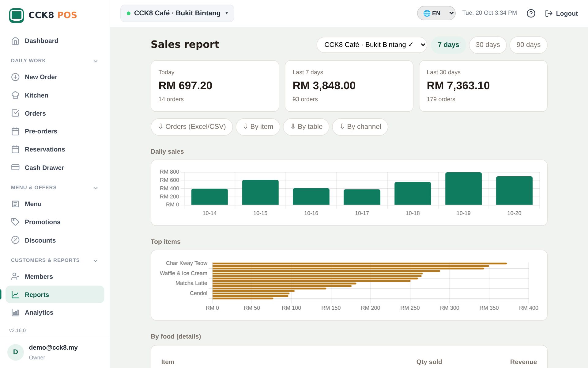Click the Char Kway Teow chart label

click(x=187, y=263)
